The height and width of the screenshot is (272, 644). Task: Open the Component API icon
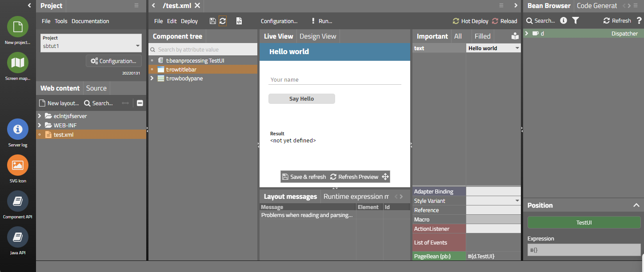click(x=18, y=201)
